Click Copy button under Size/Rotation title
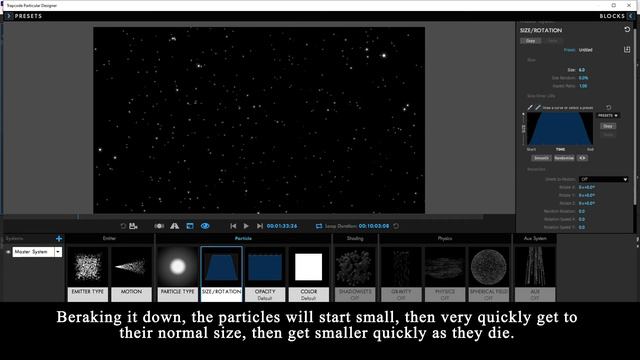The image size is (640, 360). point(530,41)
